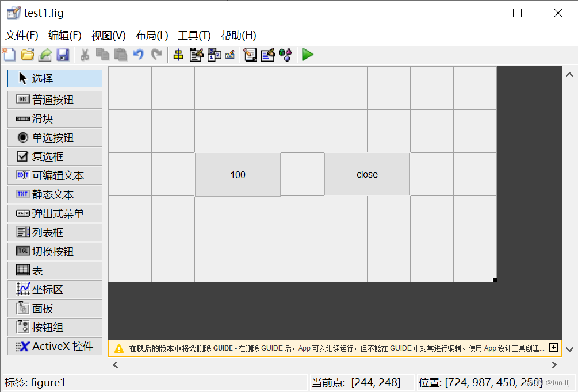
Task: Open a file using the folder icon
Action: (x=27, y=55)
